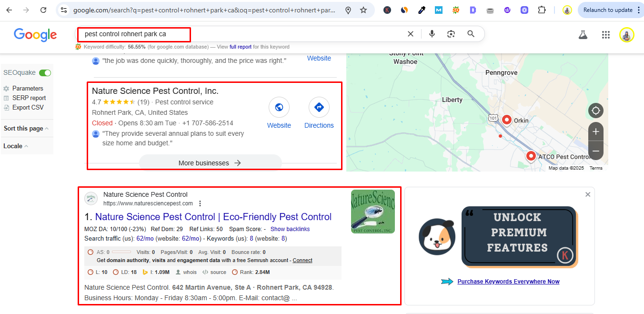Image resolution: width=644 pixels, height=314 pixels.
Task: Click into the Google search field
Action: point(238,34)
